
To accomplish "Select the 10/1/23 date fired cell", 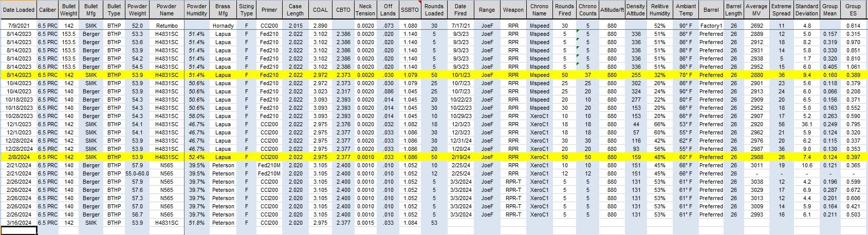I will coord(460,75).
